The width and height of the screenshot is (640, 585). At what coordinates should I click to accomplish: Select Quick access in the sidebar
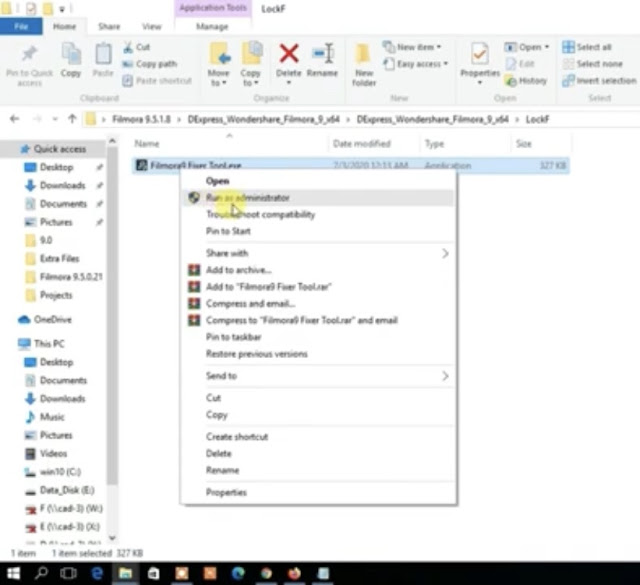(60, 149)
